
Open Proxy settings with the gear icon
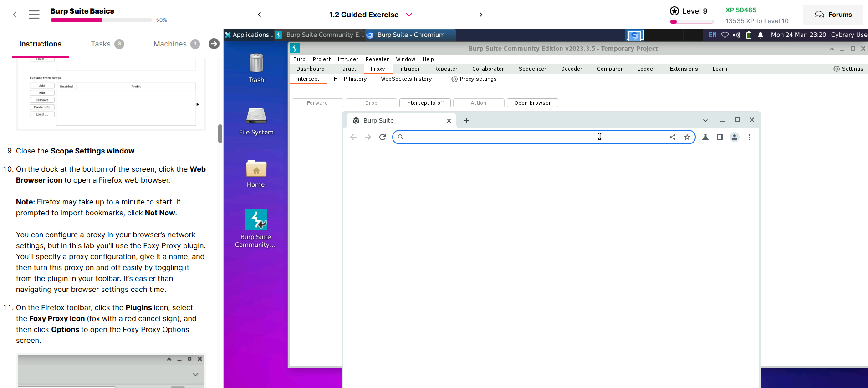474,79
